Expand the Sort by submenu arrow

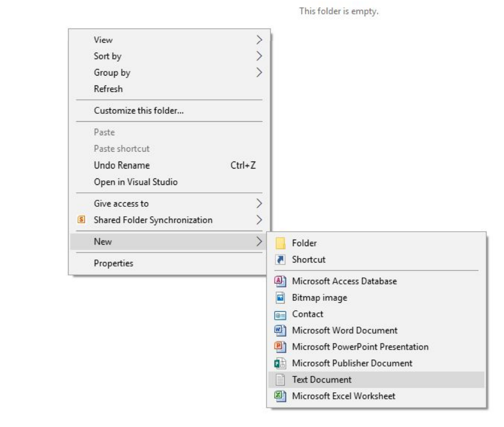[259, 56]
